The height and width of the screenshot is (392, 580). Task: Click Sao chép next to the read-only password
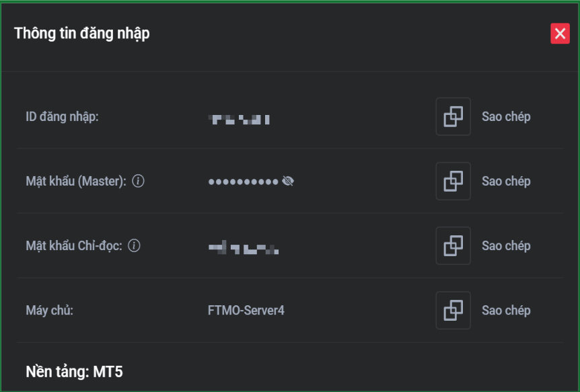coord(506,246)
